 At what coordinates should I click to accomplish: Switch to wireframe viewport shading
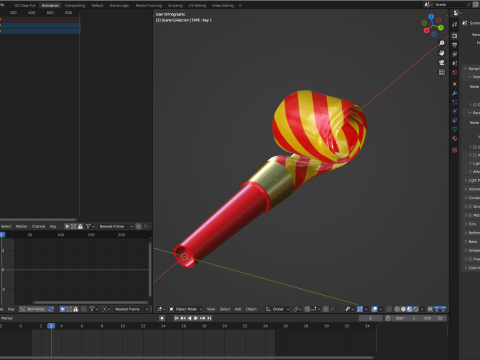[397, 309]
